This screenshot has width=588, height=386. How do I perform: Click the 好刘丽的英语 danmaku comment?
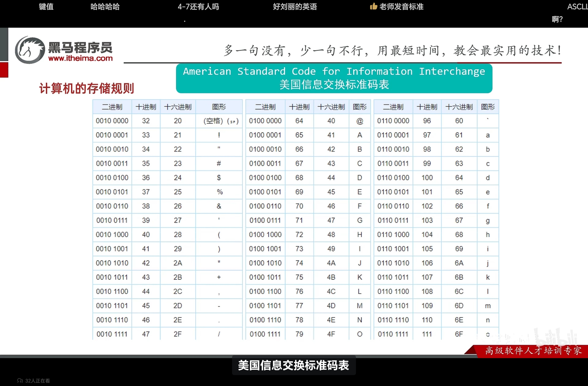[295, 7]
